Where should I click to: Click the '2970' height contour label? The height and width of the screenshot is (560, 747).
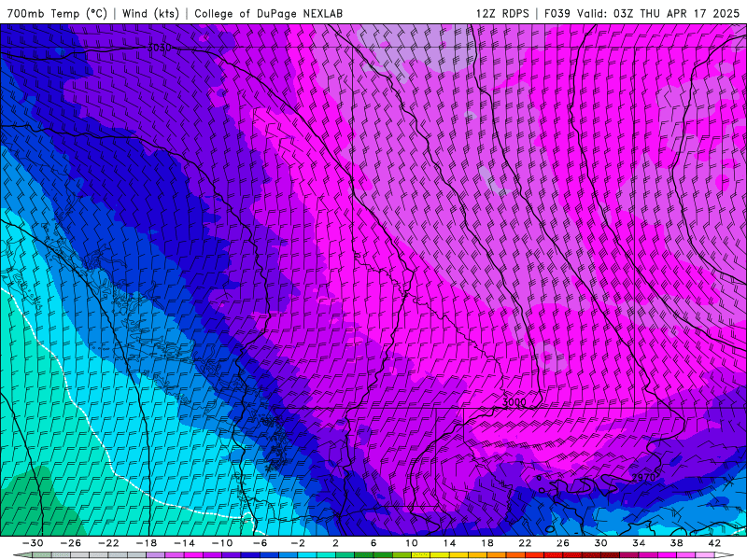(x=643, y=477)
